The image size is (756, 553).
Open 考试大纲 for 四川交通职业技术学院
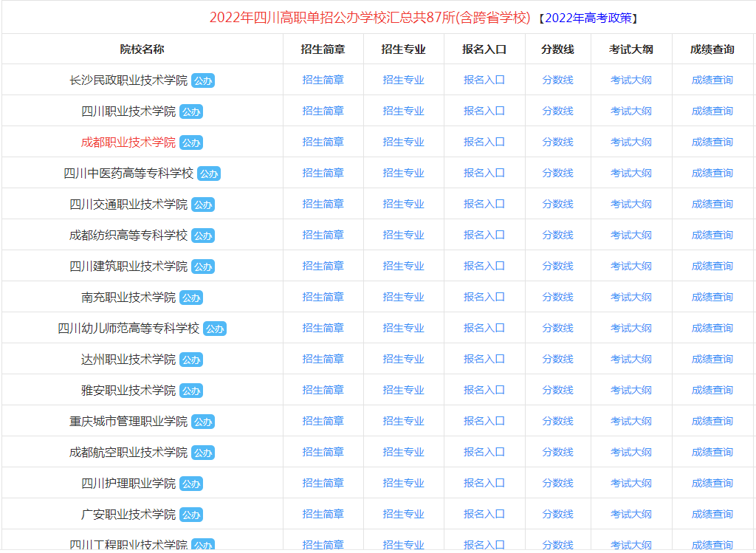click(x=631, y=204)
